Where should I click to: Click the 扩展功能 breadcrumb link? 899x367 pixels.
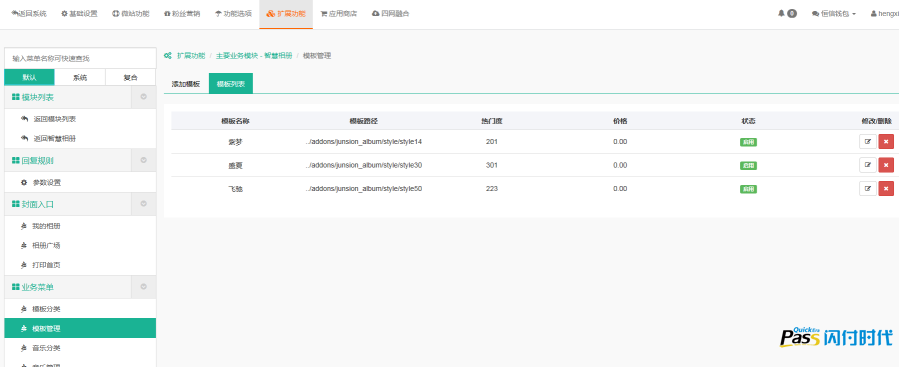coord(191,56)
